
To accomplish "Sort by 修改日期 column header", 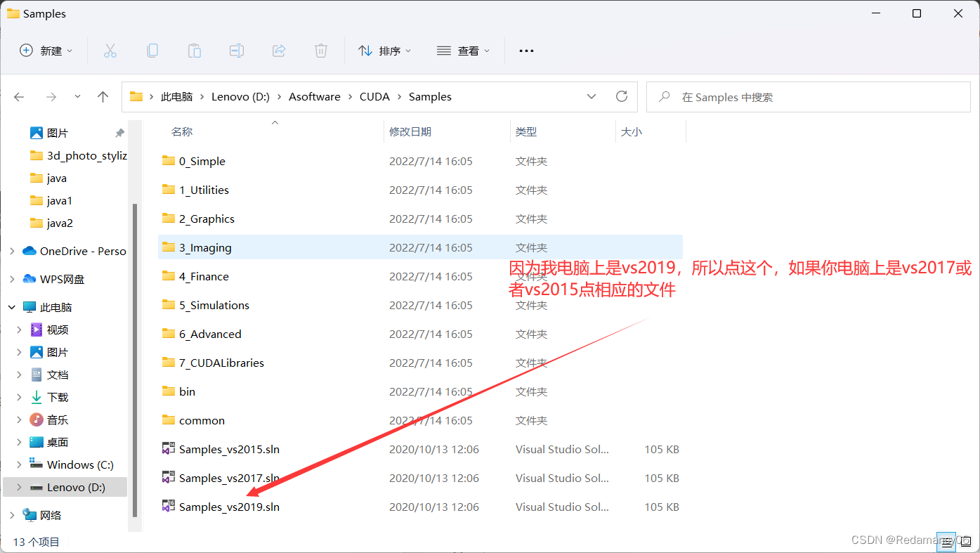I will [x=410, y=131].
